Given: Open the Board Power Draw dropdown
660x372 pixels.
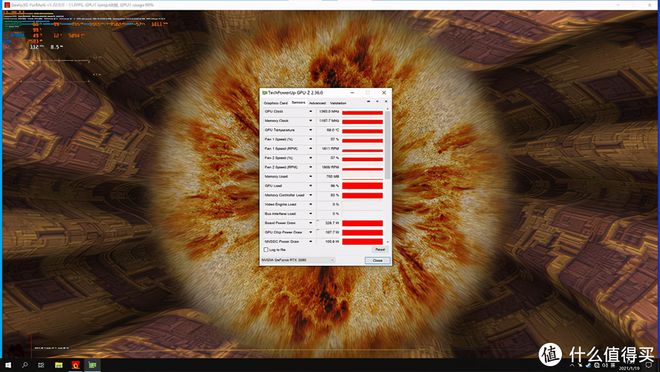Looking at the screenshot, I should click(x=311, y=223).
